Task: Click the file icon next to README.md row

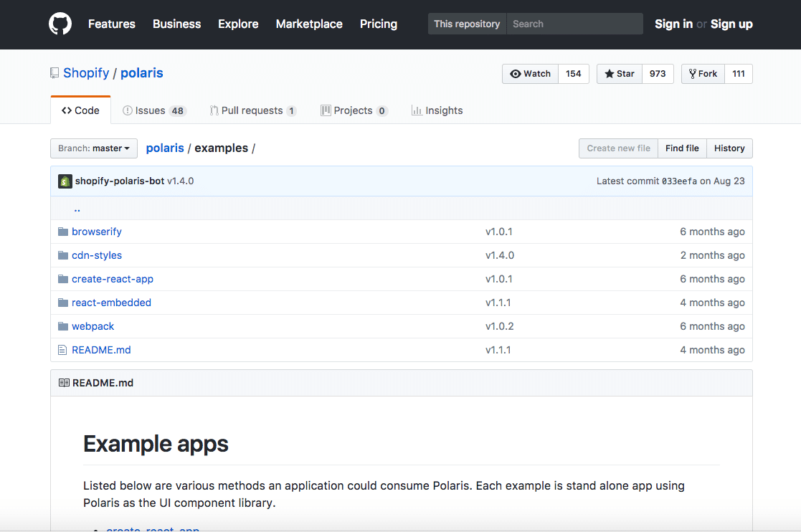Action: coord(62,350)
